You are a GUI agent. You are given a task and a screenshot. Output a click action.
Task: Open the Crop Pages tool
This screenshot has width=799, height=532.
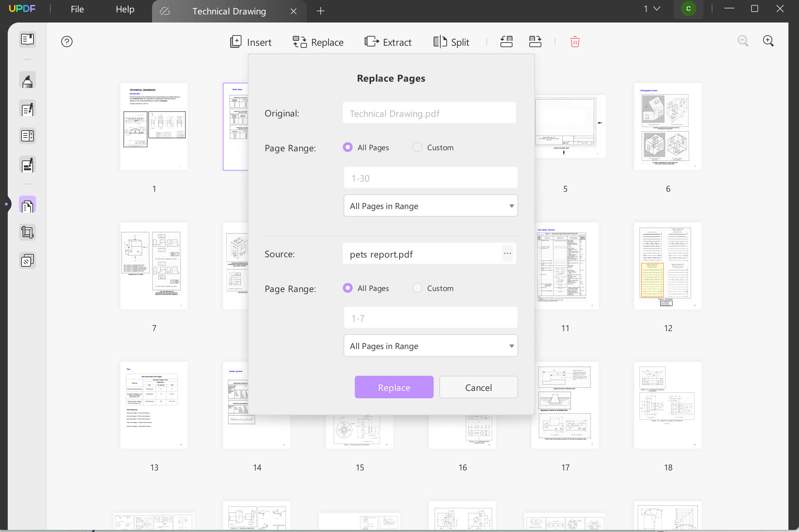[27, 232]
